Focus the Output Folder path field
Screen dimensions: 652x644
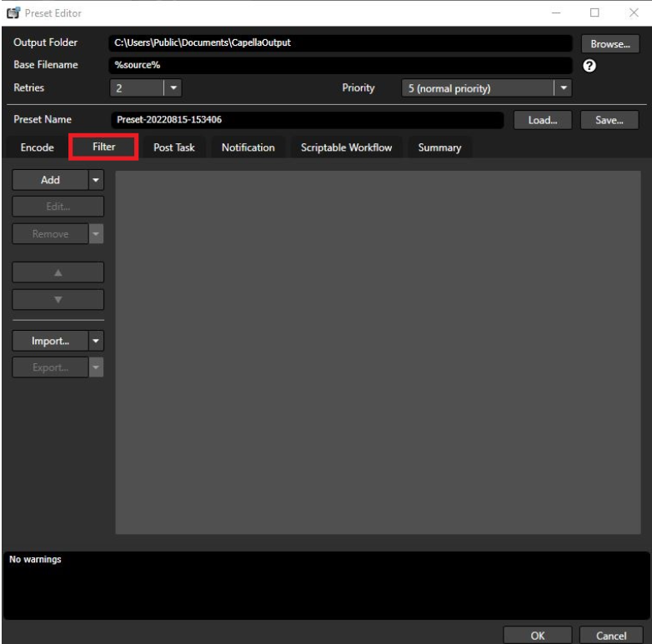coord(340,42)
